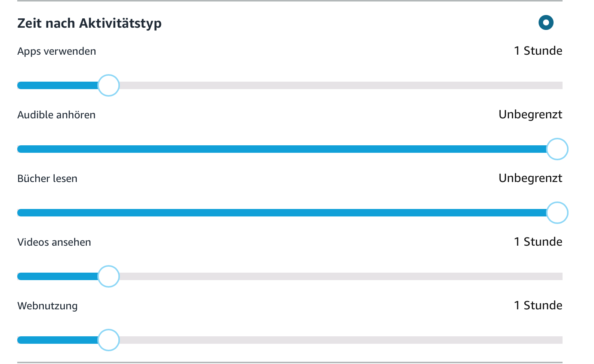Click the Videos ansehen slider handle
The image size is (594, 364).
tap(109, 276)
